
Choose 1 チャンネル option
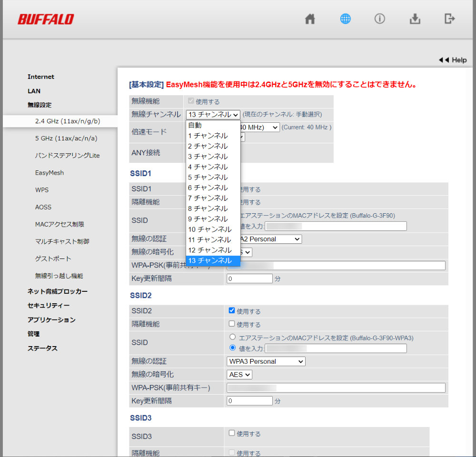click(x=213, y=136)
